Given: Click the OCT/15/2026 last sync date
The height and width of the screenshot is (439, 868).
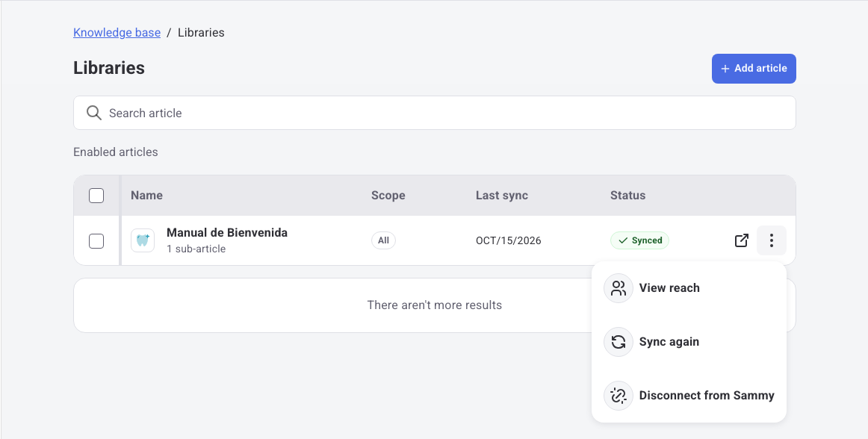Looking at the screenshot, I should (x=508, y=240).
